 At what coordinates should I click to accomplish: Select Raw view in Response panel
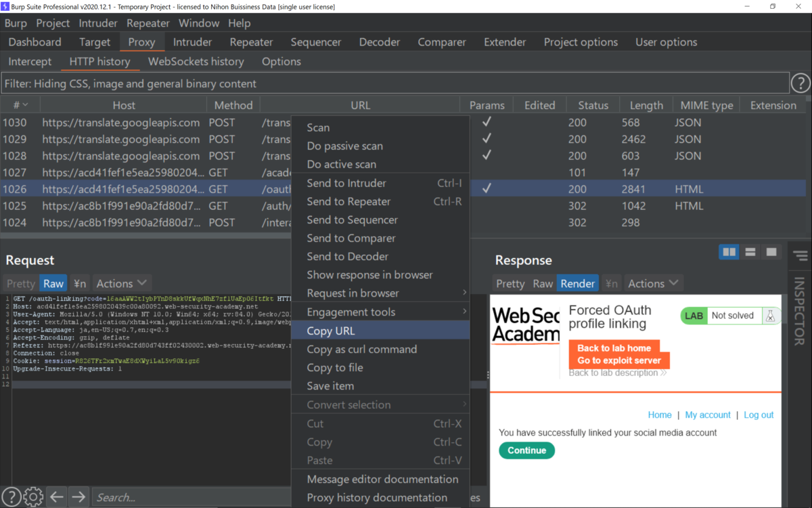[x=543, y=283]
